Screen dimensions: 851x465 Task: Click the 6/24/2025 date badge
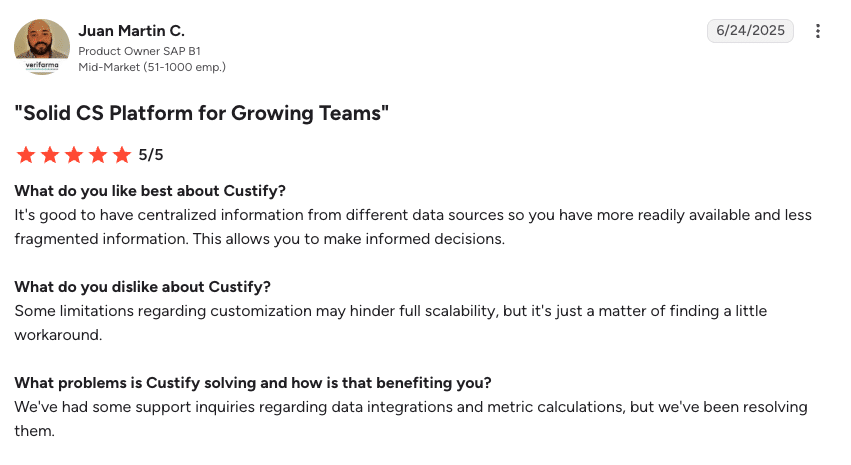[750, 30]
